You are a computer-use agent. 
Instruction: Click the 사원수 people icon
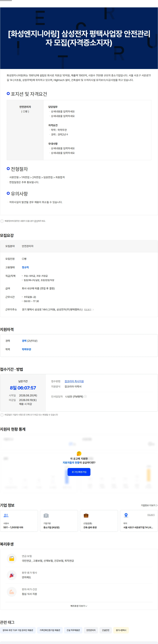click(x=6, y=515)
